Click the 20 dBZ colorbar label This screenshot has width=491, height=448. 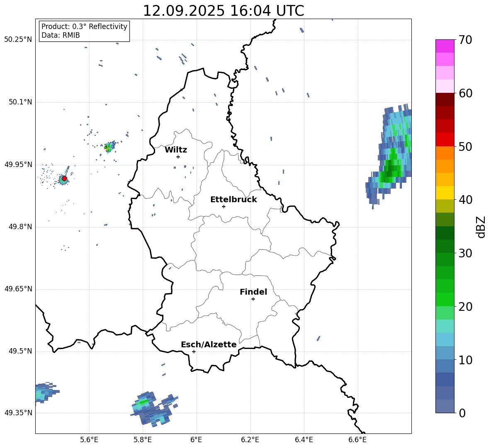pos(465,307)
